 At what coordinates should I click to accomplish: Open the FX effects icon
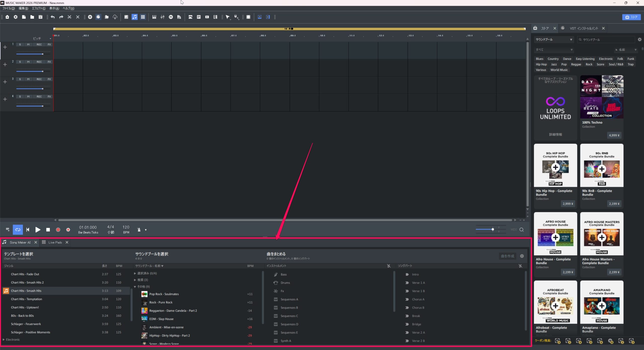click(x=171, y=17)
